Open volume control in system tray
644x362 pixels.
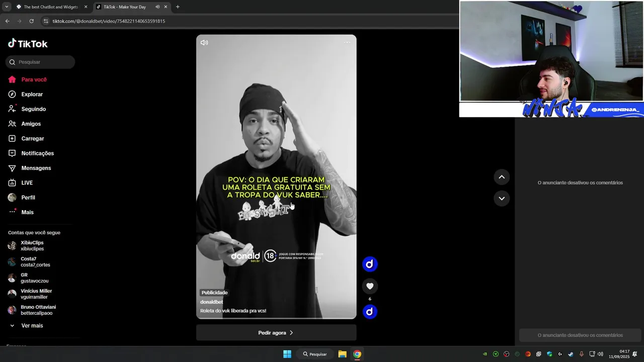click(x=600, y=354)
